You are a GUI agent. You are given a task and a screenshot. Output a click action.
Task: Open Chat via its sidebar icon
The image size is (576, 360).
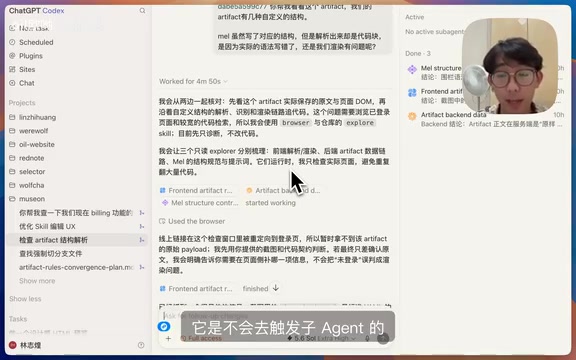tap(12, 83)
